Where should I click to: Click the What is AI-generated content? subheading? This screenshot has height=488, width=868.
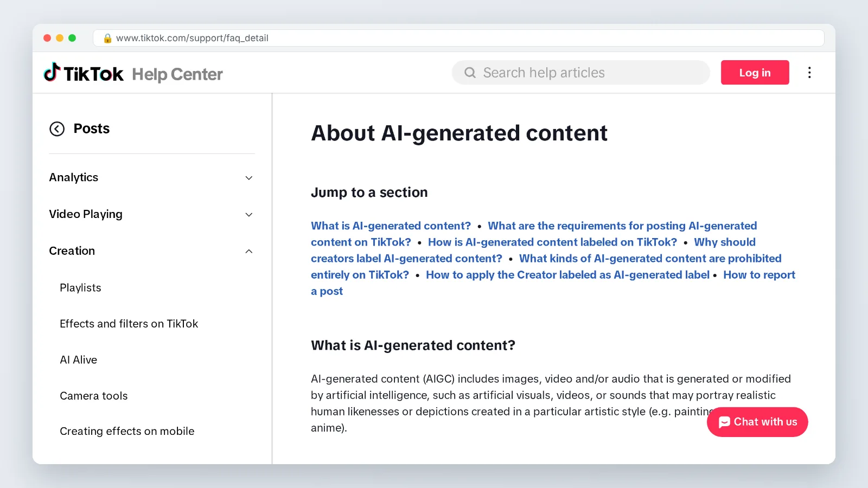pos(413,346)
